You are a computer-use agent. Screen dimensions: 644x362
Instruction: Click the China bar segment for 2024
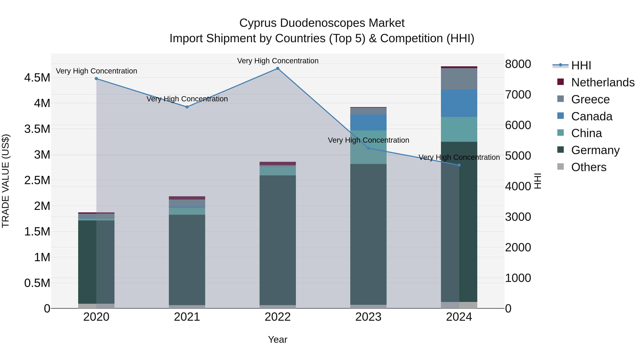click(x=459, y=129)
